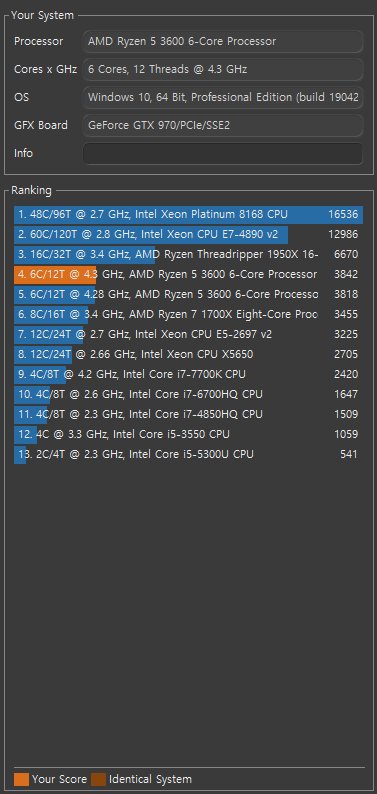Click the Cores x GHz field

pyautogui.click(x=223, y=69)
